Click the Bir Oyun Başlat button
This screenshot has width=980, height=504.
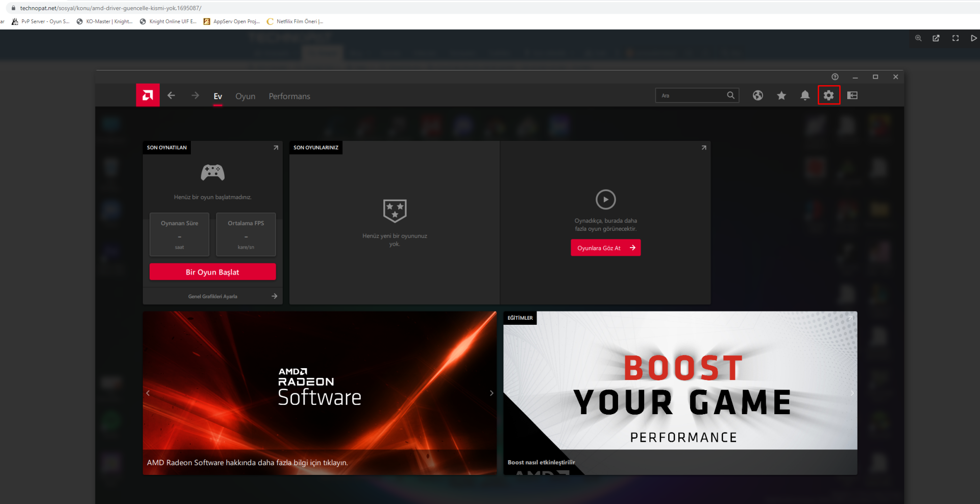[213, 272]
